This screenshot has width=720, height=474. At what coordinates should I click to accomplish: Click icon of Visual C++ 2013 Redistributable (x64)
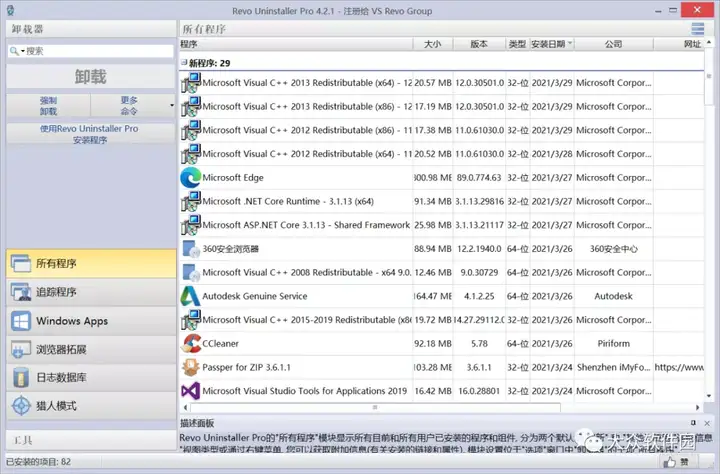tap(191, 83)
